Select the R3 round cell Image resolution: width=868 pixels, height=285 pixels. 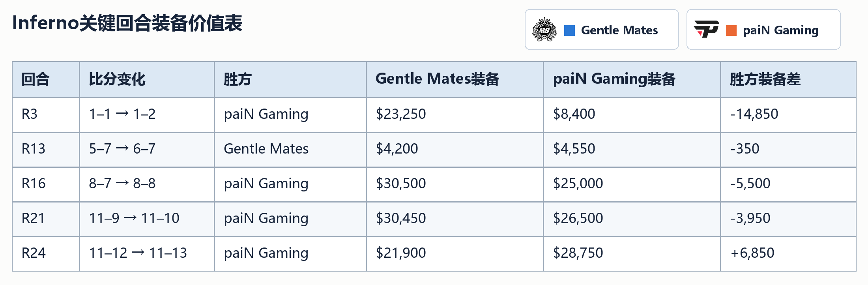[x=46, y=114]
